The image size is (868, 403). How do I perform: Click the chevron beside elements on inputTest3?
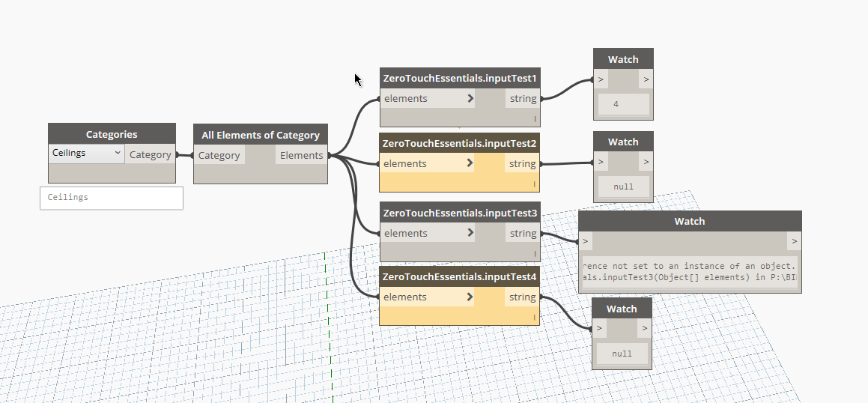470,233
